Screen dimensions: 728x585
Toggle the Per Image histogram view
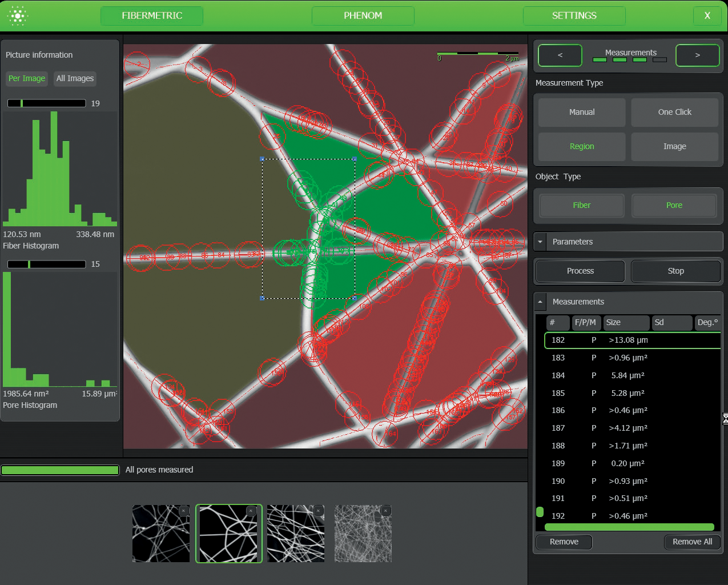coord(27,78)
